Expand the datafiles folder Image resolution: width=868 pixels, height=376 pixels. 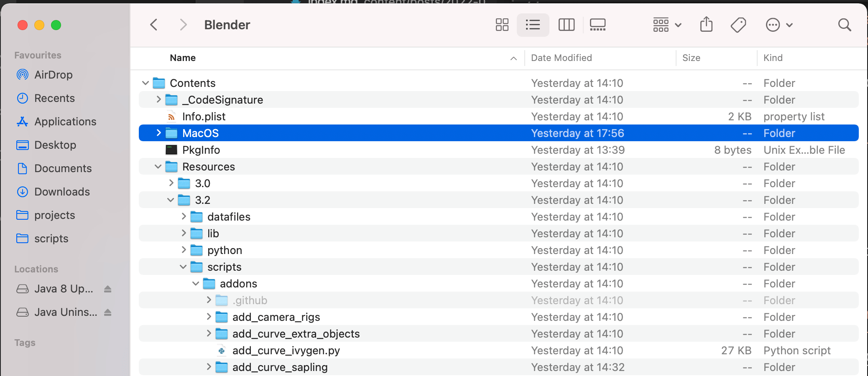pyautogui.click(x=184, y=216)
